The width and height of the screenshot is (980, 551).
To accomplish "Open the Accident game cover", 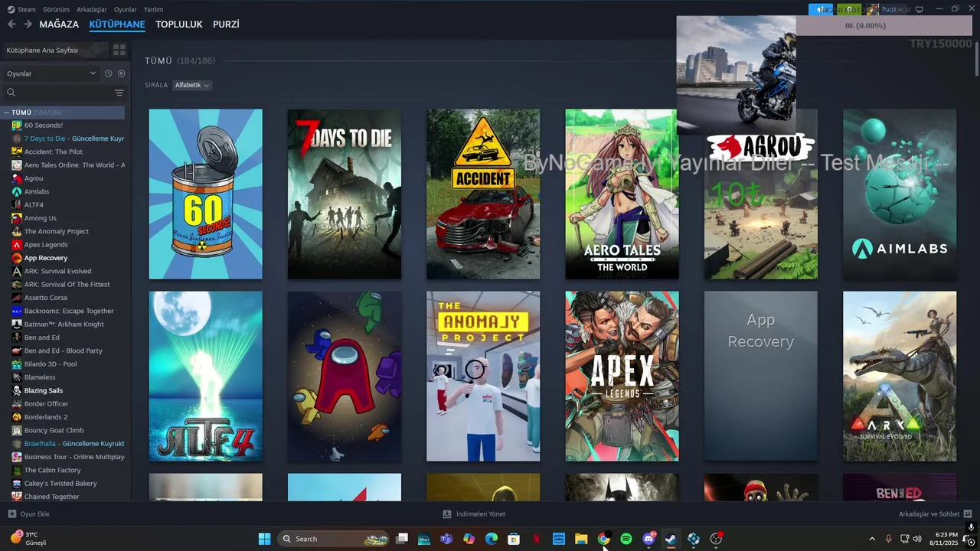I will 483,194.
